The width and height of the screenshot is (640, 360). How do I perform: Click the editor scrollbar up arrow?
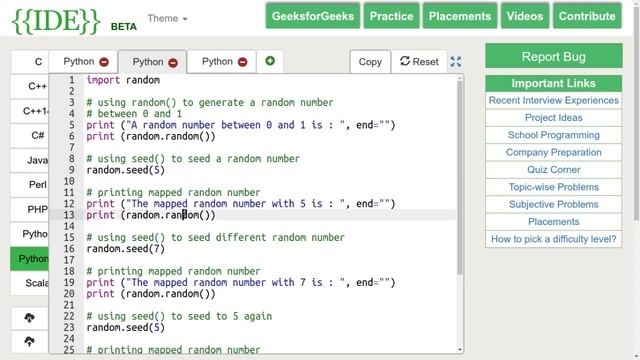(x=460, y=78)
